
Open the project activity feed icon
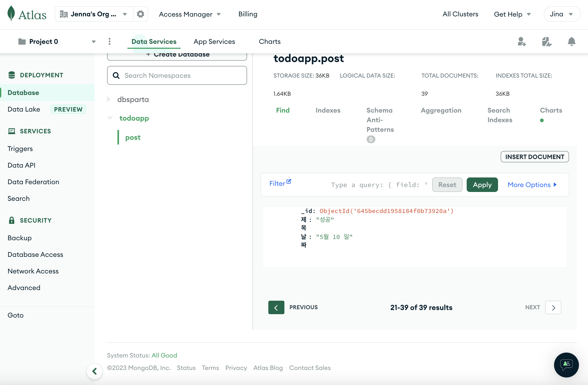click(547, 42)
